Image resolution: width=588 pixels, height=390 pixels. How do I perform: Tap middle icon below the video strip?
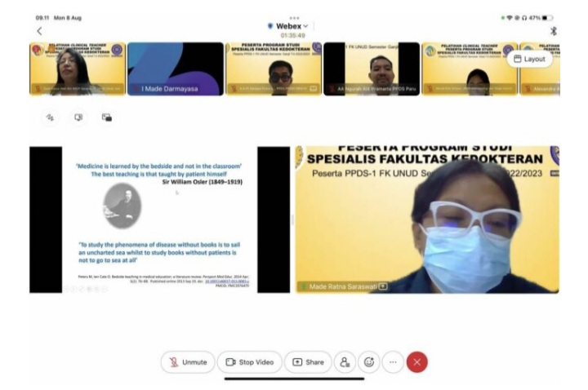point(78,117)
